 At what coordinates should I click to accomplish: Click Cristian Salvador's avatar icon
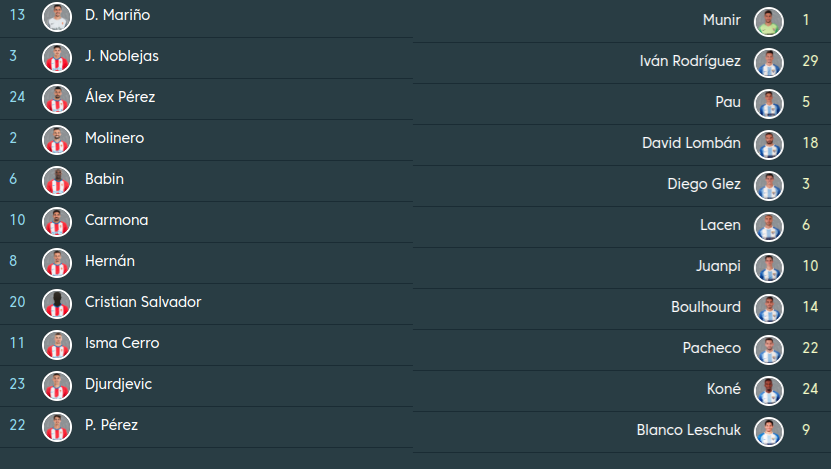pos(57,304)
